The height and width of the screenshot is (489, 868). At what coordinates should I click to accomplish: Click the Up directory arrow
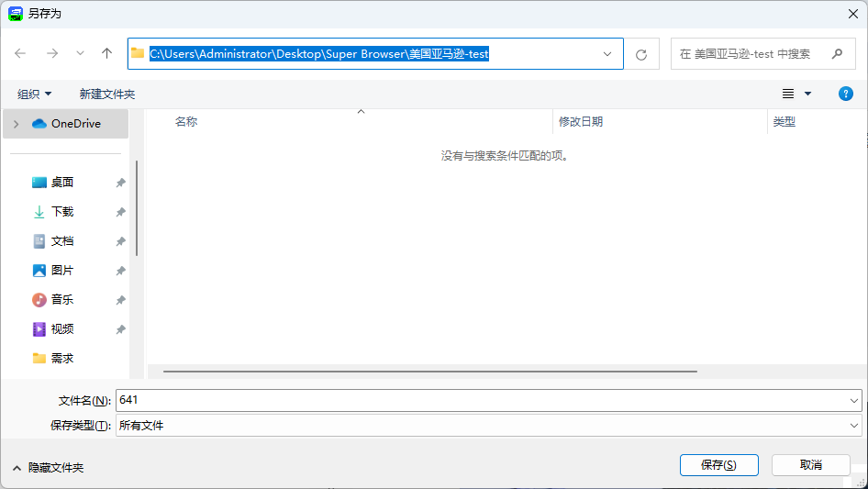pyautogui.click(x=106, y=54)
